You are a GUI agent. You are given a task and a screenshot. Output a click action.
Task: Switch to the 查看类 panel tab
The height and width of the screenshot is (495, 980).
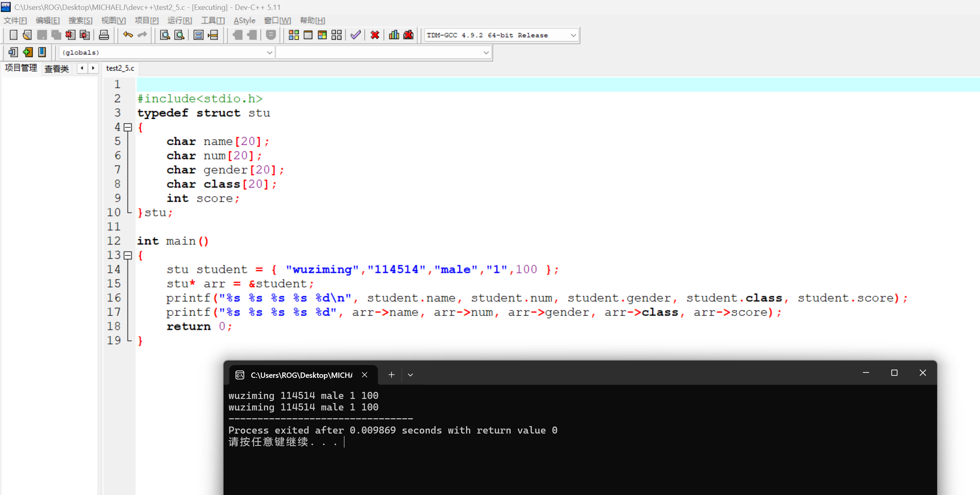[57, 68]
